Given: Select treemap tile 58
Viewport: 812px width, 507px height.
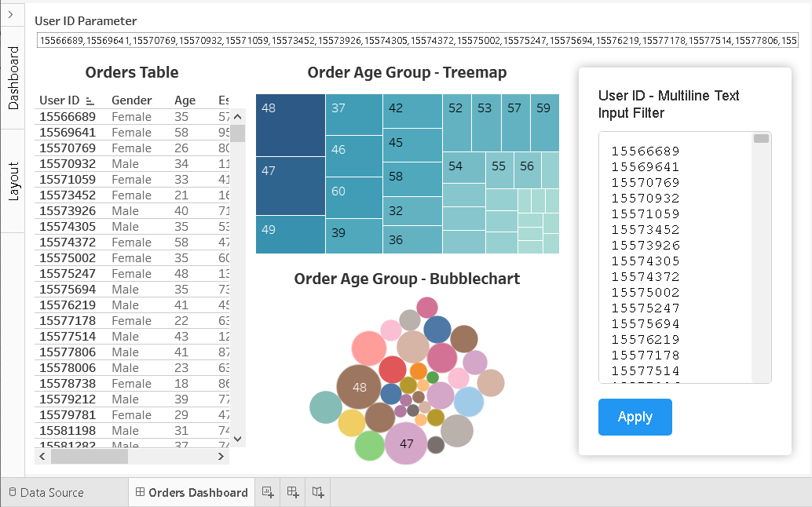Looking at the screenshot, I should point(413,180).
